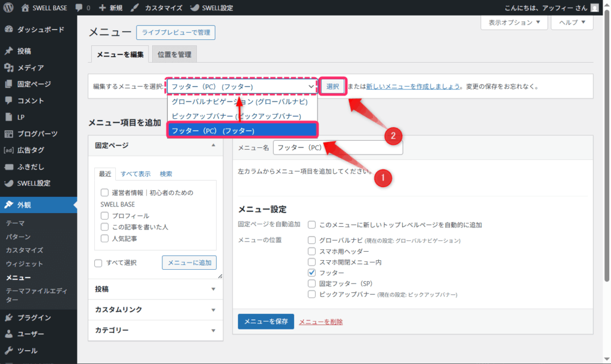This screenshot has width=611, height=364.
Task: Click the コメント speech icon in the sidebar
Action: tap(9, 101)
